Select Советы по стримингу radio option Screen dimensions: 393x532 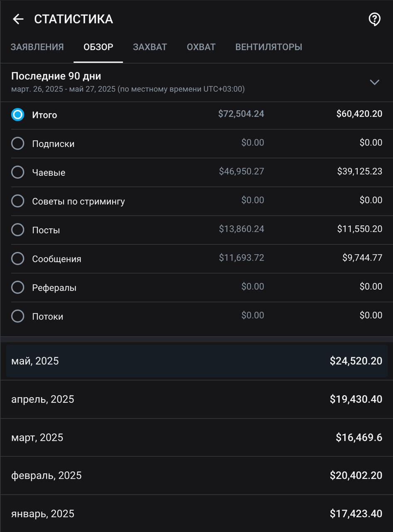tap(18, 201)
